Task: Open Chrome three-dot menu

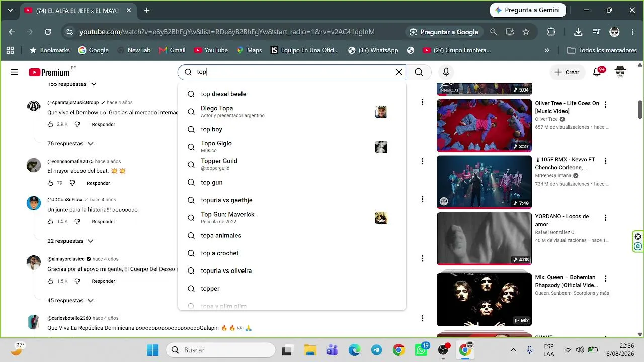Action: click(x=632, y=32)
